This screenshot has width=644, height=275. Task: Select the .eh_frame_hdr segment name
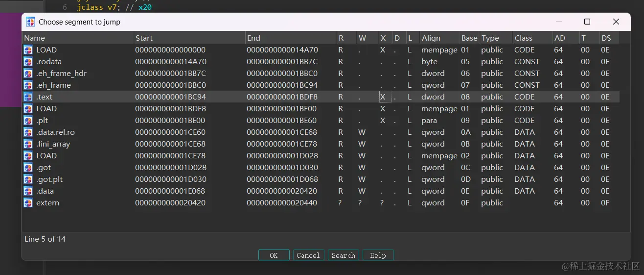[62, 74]
